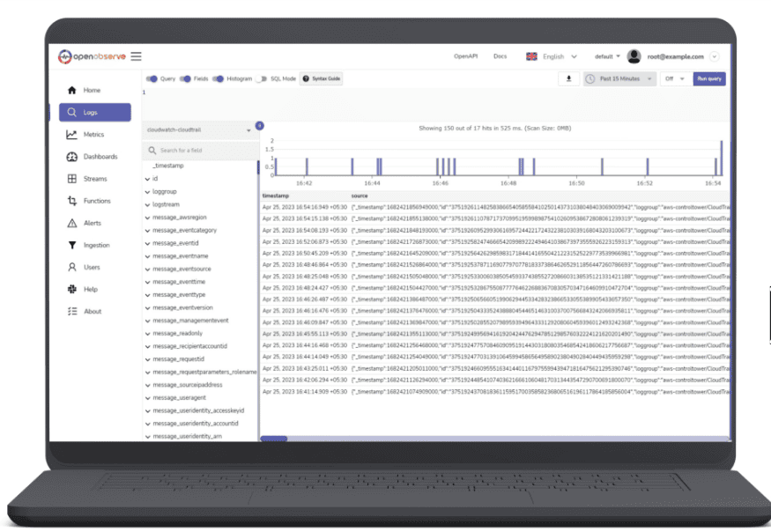Expand the root@example.com account menu
The height and width of the screenshot is (532, 771).
715,56
